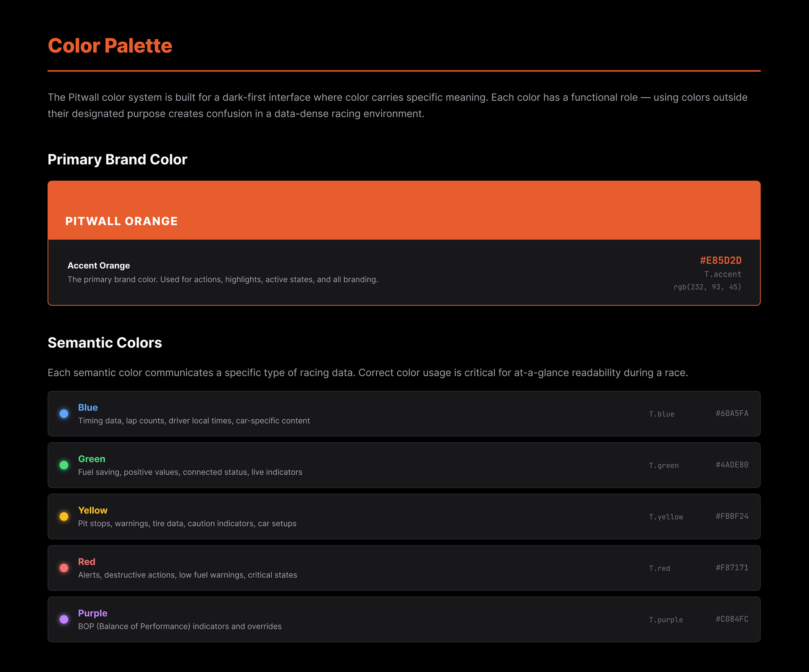Select the #C084FC hex value
Image resolution: width=809 pixels, height=672 pixels.
732,619
